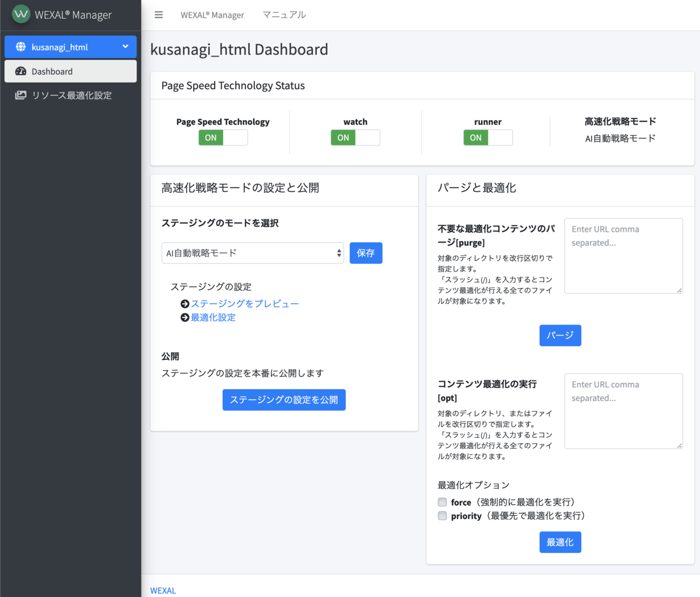Toggle the runner ON switch
Viewport: 700px width, 597px height.
[x=488, y=138]
